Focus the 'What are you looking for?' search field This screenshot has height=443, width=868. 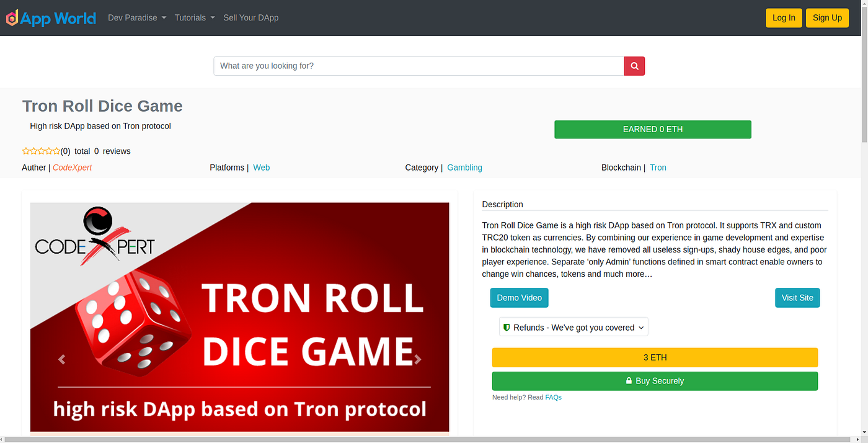click(418, 66)
